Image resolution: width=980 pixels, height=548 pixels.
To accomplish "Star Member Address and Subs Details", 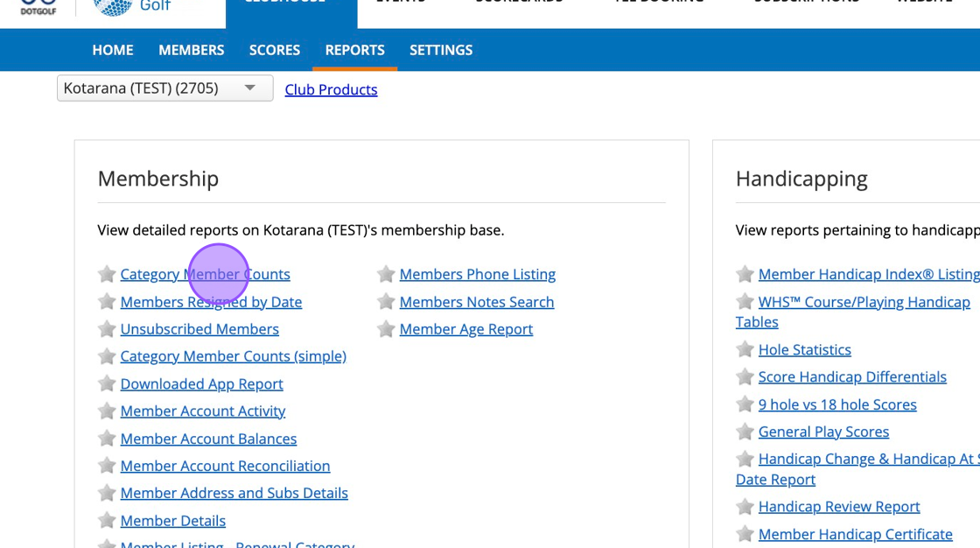I will [x=107, y=493].
